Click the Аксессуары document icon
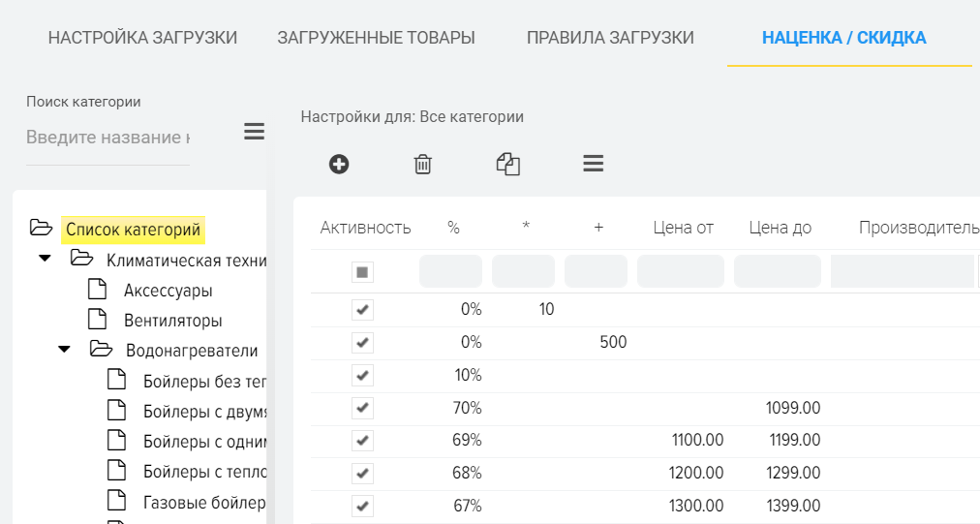Image resolution: width=980 pixels, height=524 pixels. pyautogui.click(x=97, y=290)
